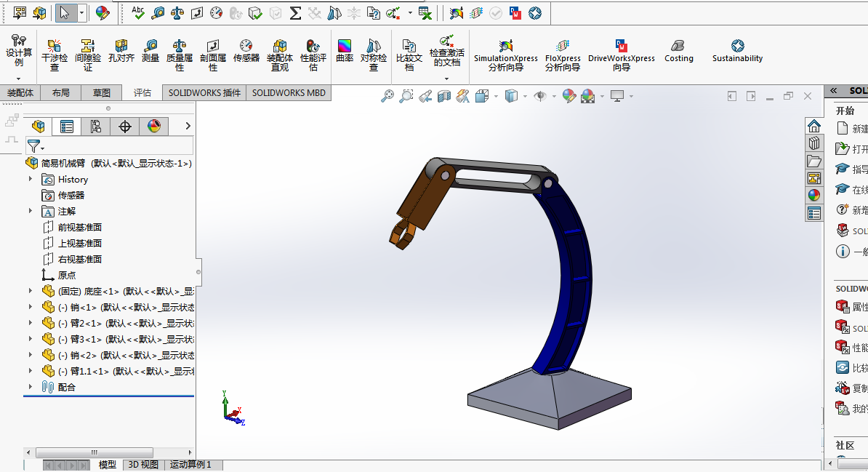Screen dimensions: 868x472
Task: Toggle the hide/show items eye icon
Action: [x=539, y=96]
